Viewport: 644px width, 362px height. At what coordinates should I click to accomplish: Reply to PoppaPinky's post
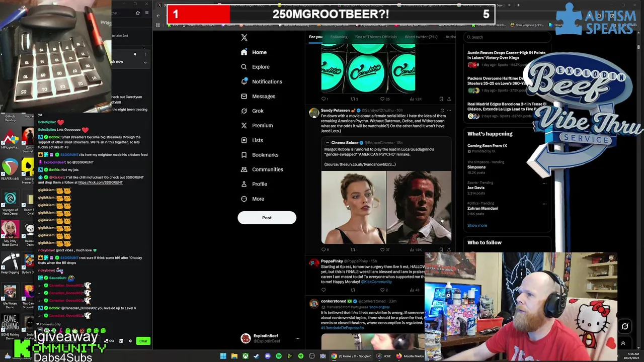coord(324,290)
